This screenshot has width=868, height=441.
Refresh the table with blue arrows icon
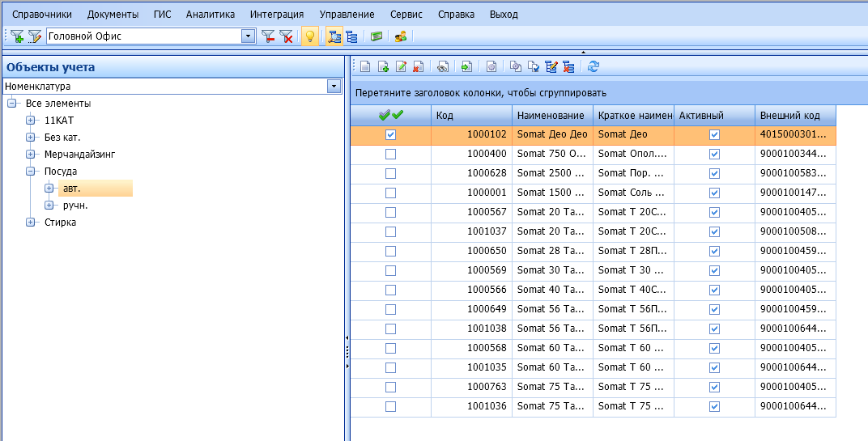pos(594,67)
